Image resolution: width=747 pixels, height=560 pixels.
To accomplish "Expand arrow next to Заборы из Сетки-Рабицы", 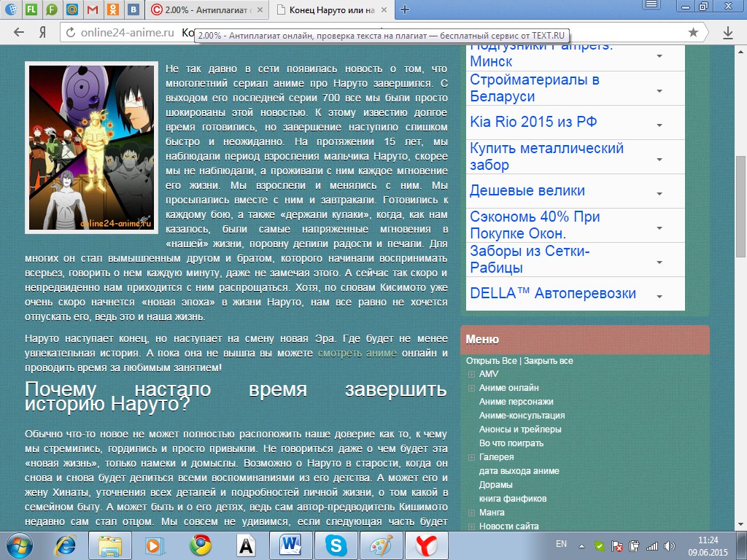I will tap(659, 262).
